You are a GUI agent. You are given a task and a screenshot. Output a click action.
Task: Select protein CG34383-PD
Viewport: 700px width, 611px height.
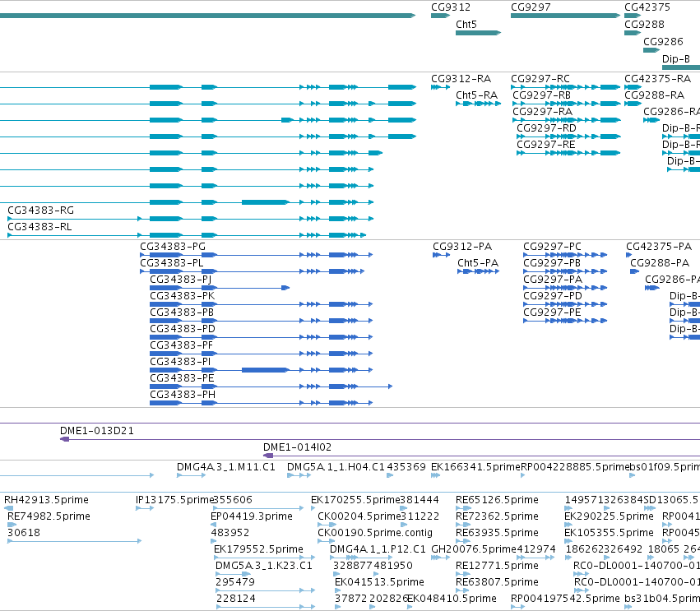(261, 337)
